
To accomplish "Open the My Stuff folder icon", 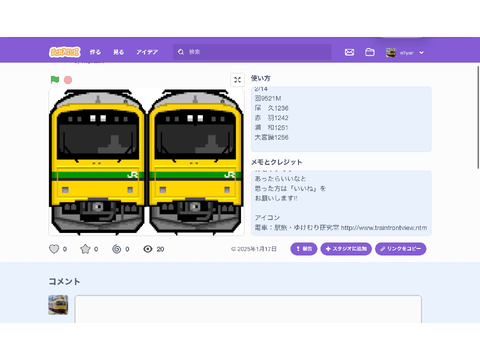I will (370, 52).
